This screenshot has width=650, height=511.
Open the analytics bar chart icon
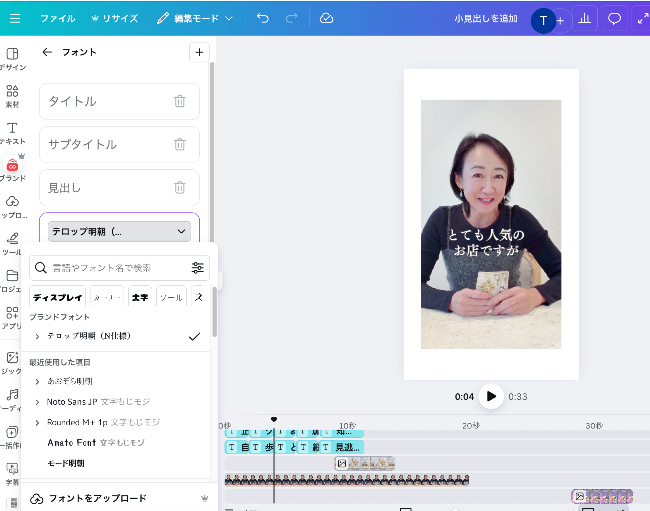coord(584,19)
